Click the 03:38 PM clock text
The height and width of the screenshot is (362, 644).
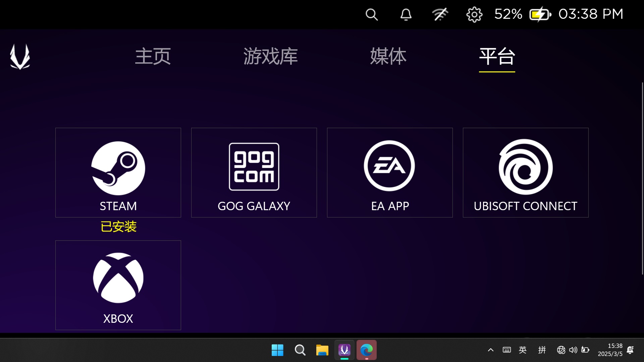click(x=591, y=14)
